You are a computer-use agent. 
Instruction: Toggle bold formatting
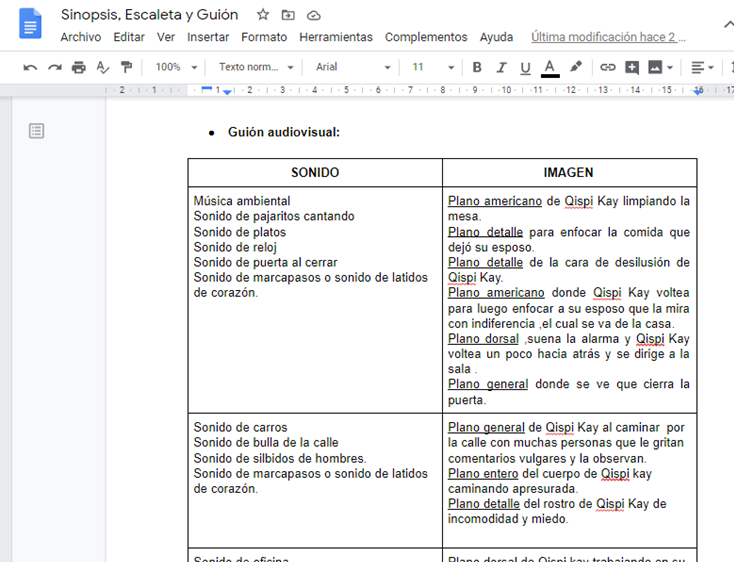point(477,67)
